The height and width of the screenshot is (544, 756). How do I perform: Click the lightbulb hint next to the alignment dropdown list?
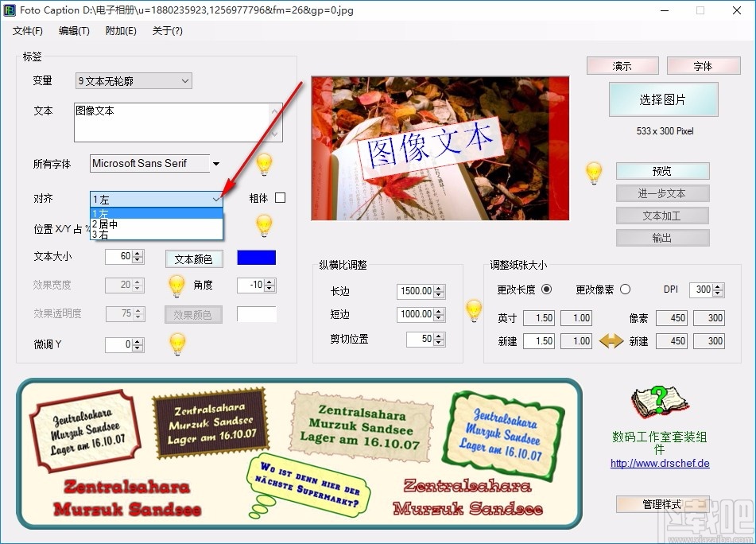[264, 226]
